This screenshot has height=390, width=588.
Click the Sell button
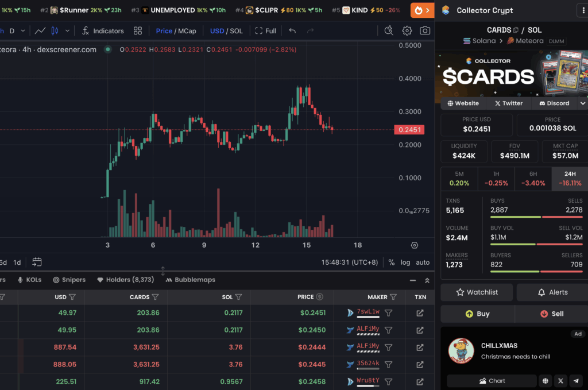pos(552,314)
